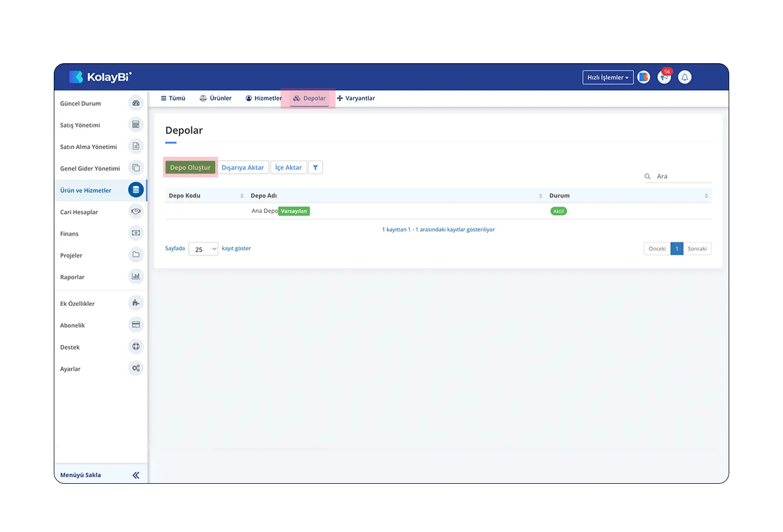Sort by the Depo Kodu column
The image size is (783, 532).
tap(206, 196)
